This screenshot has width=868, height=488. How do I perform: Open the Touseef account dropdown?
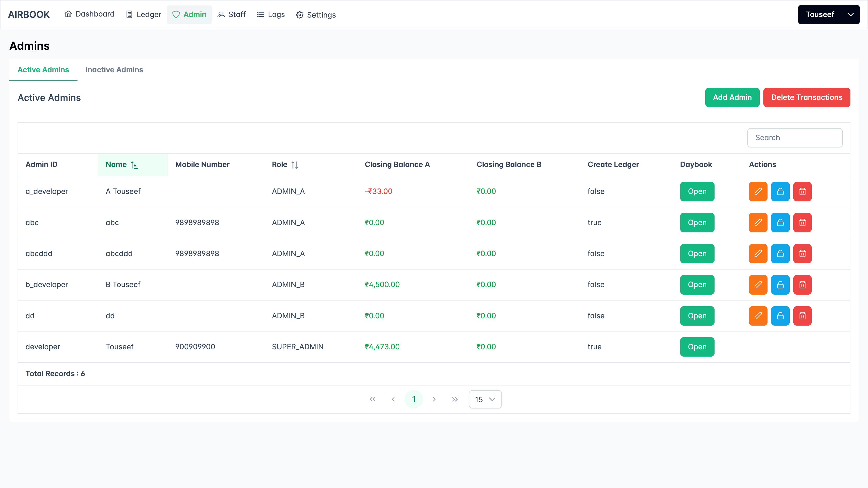829,14
